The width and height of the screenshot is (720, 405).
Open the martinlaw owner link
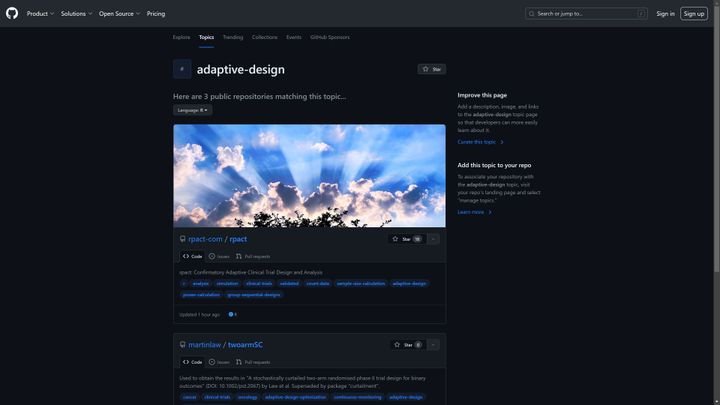click(204, 344)
